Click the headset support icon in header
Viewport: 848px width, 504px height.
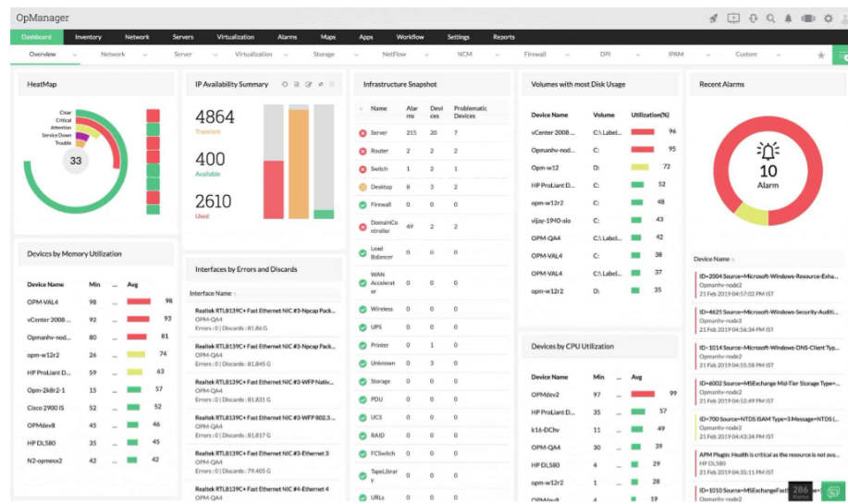point(753,18)
